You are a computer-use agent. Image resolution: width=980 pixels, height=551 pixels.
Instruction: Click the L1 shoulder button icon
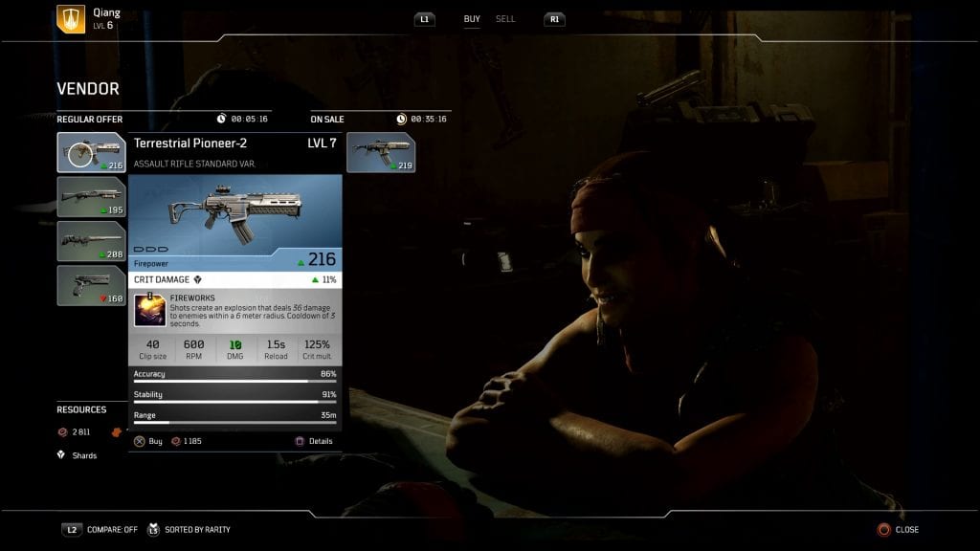tap(424, 19)
